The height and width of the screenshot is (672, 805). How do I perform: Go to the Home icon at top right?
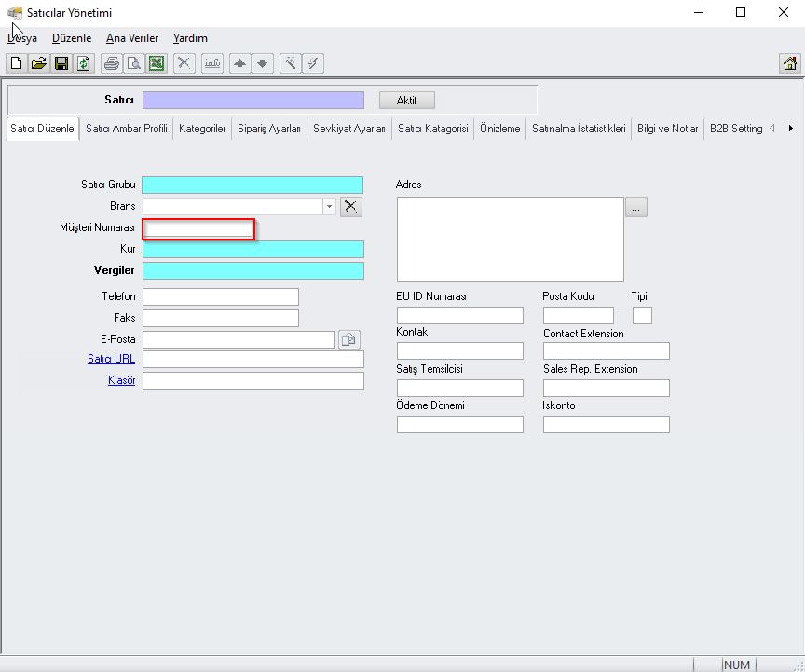(x=789, y=63)
